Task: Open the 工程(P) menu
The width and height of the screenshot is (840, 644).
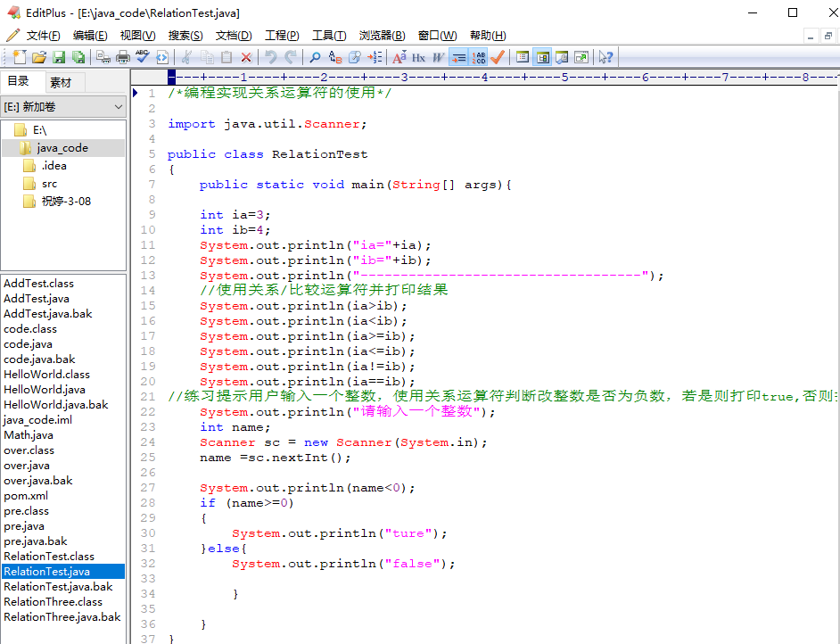Action: [x=282, y=36]
